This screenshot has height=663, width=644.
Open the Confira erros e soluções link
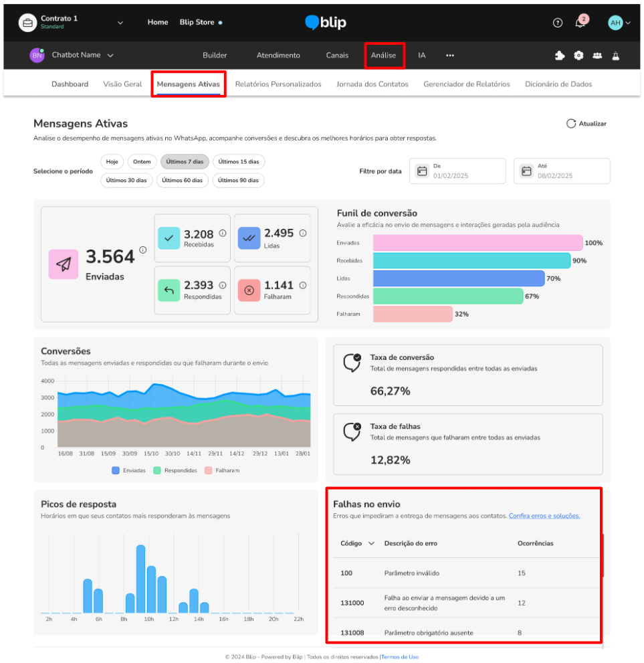pos(544,516)
